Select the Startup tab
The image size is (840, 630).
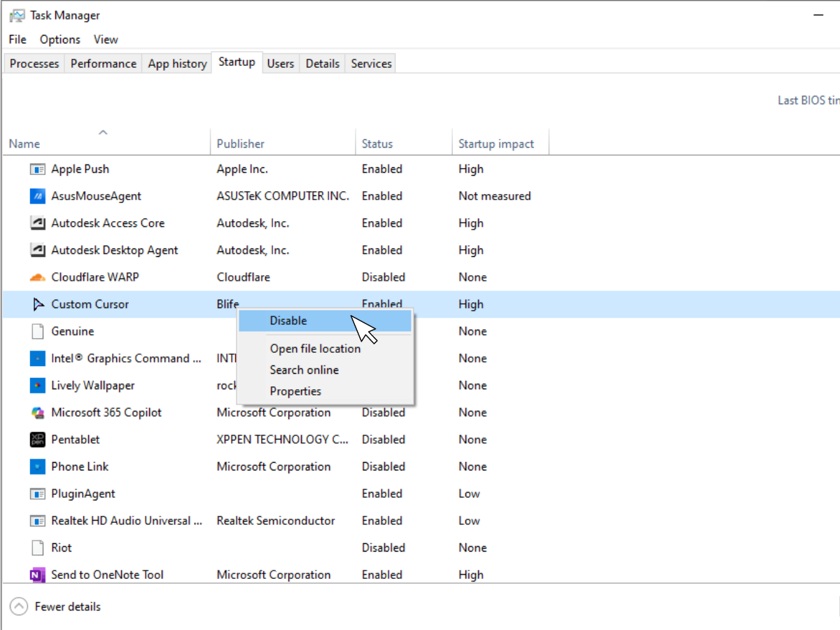point(237,62)
